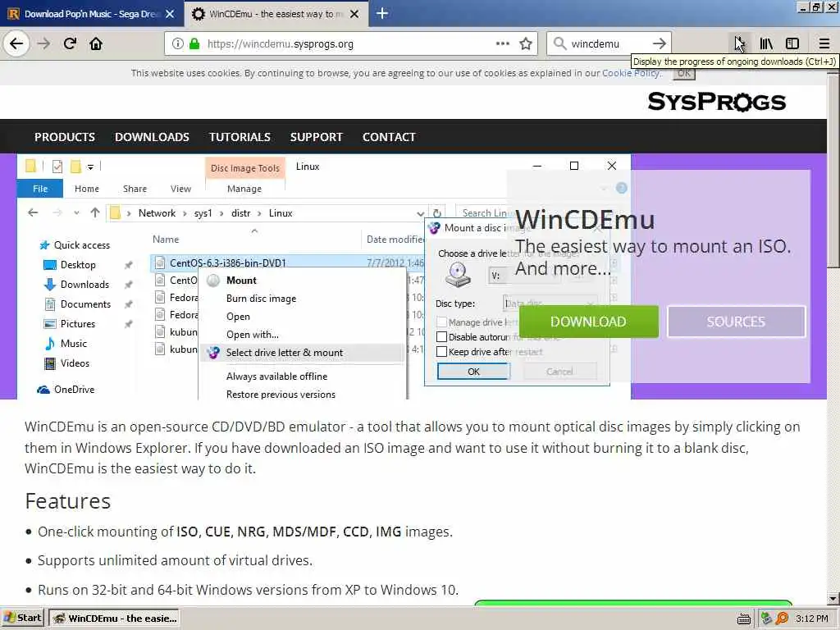Show site information via the info icon
The width and height of the screenshot is (840, 630).
(177, 44)
